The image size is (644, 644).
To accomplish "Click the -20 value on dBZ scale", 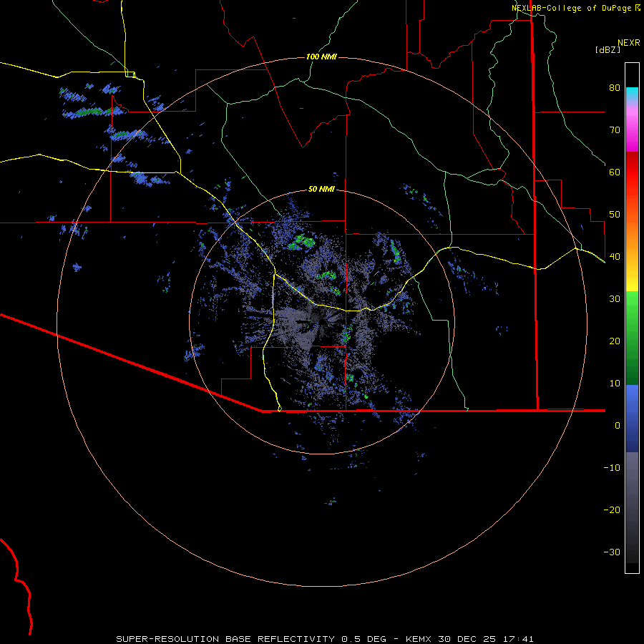I will (612, 510).
